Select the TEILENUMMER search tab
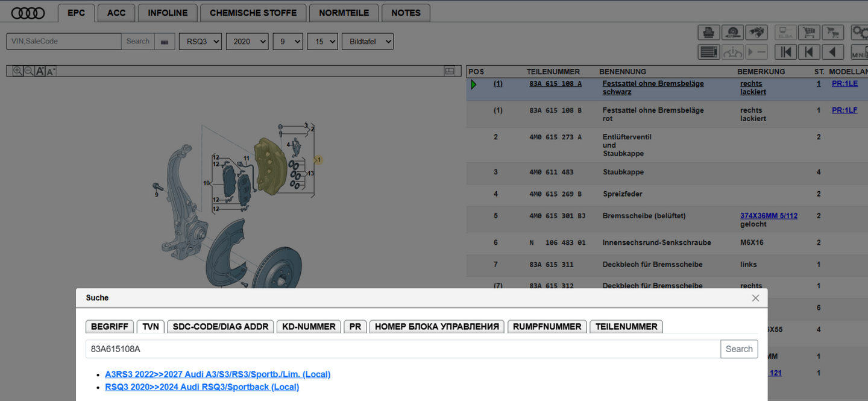The width and height of the screenshot is (868, 401). [626, 326]
